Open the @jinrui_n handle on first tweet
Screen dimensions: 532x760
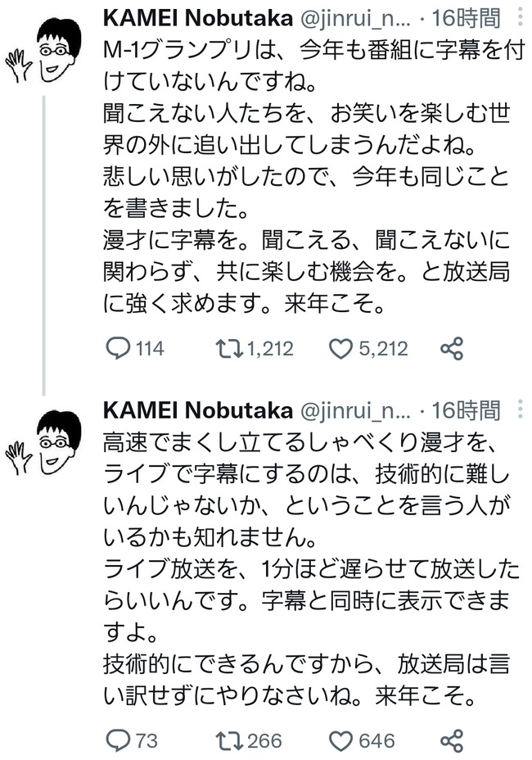(356, 19)
